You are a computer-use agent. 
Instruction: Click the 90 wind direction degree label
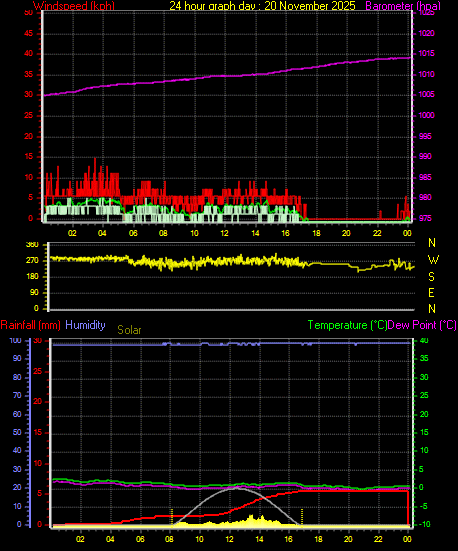click(34, 293)
